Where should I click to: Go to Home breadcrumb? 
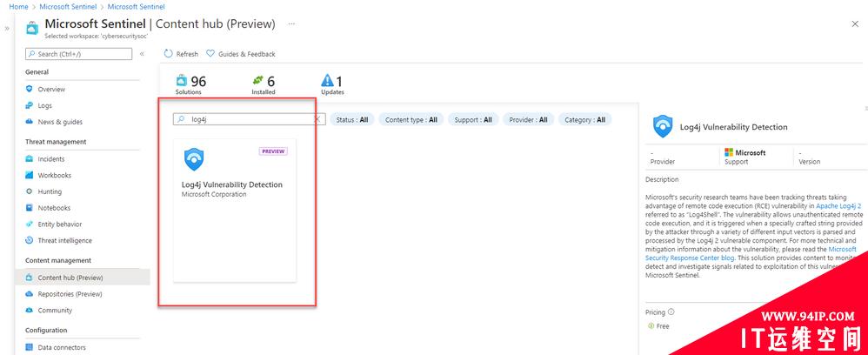click(19, 7)
